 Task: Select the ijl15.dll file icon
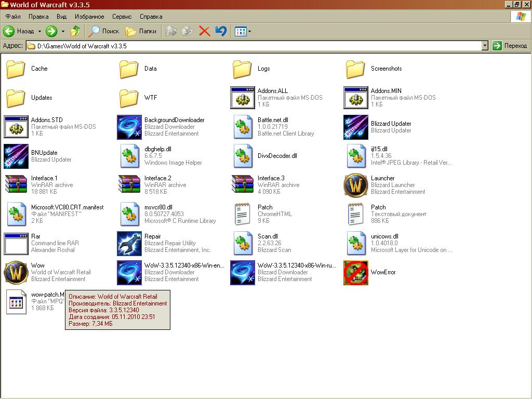[x=356, y=156]
